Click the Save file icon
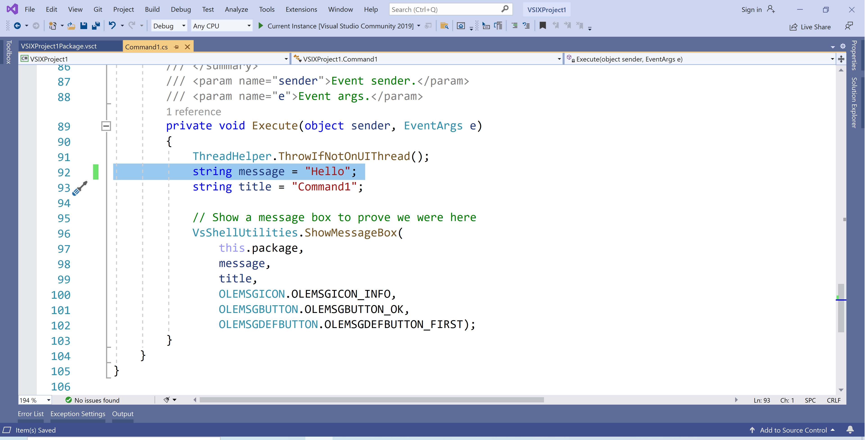This screenshot has width=868, height=440. pos(84,26)
